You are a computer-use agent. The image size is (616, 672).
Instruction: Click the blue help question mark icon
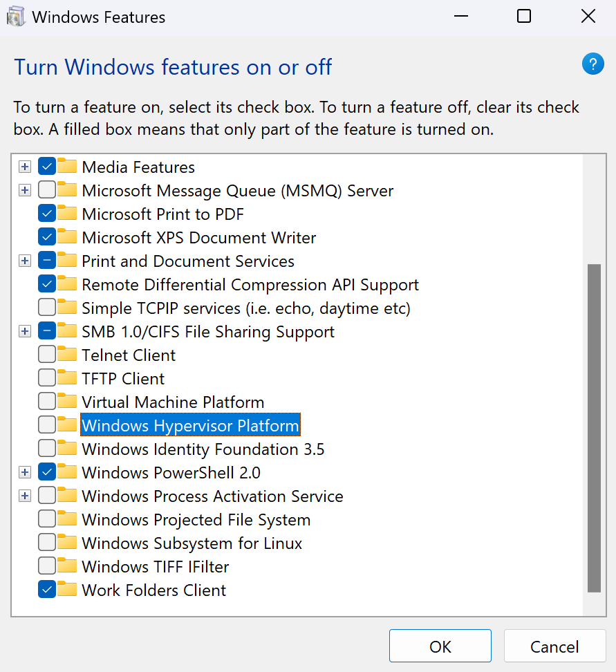click(x=593, y=64)
